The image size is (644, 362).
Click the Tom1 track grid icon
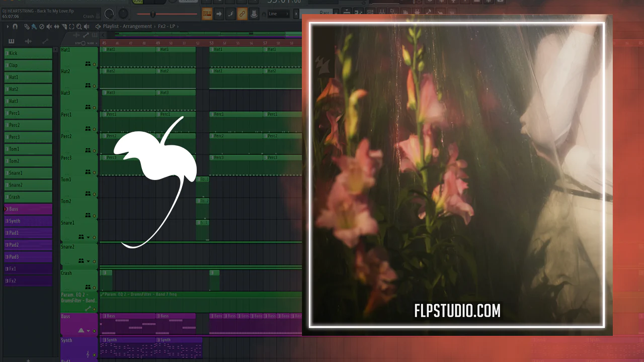(x=88, y=194)
